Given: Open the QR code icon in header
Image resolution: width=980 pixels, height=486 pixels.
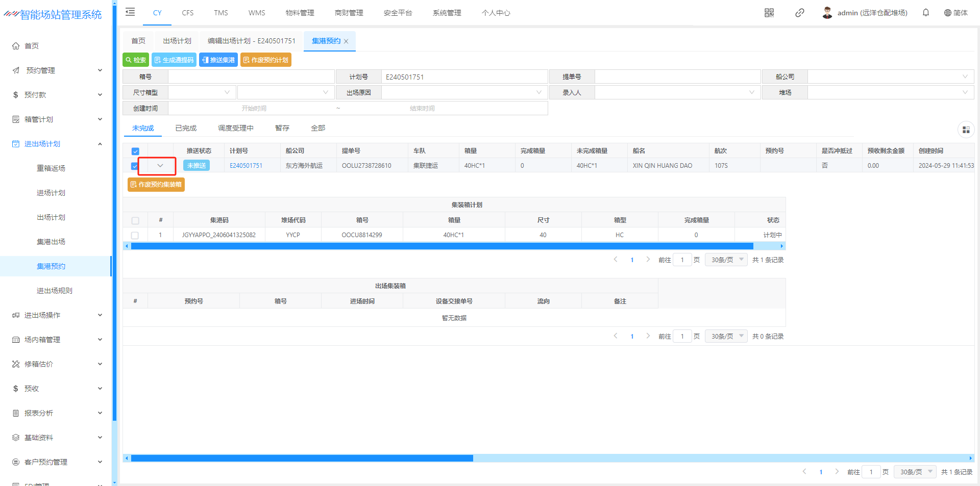Looking at the screenshot, I should coord(769,13).
